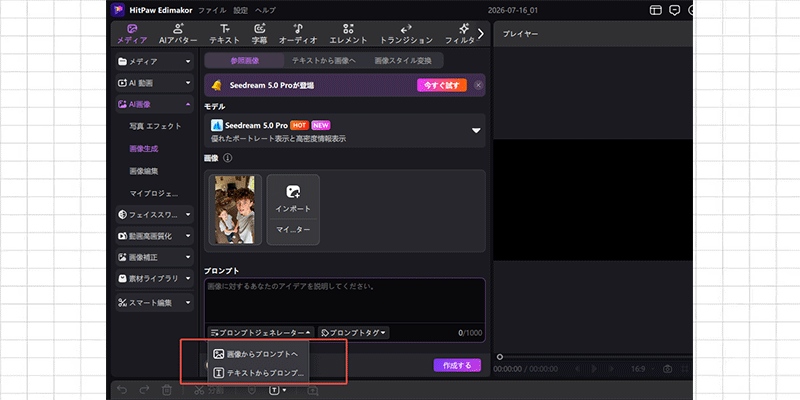Expand the メディア sidebar section
The image size is (800, 400).
pyautogui.click(x=155, y=61)
